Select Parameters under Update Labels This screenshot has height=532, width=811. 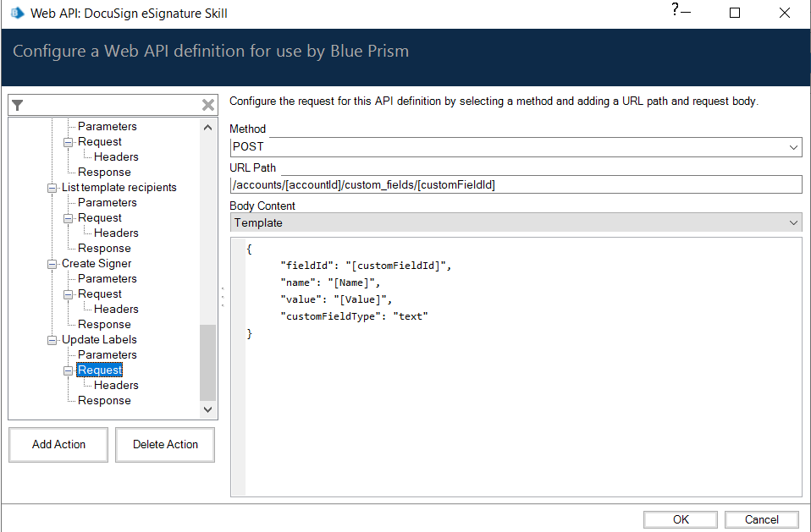pyautogui.click(x=107, y=354)
